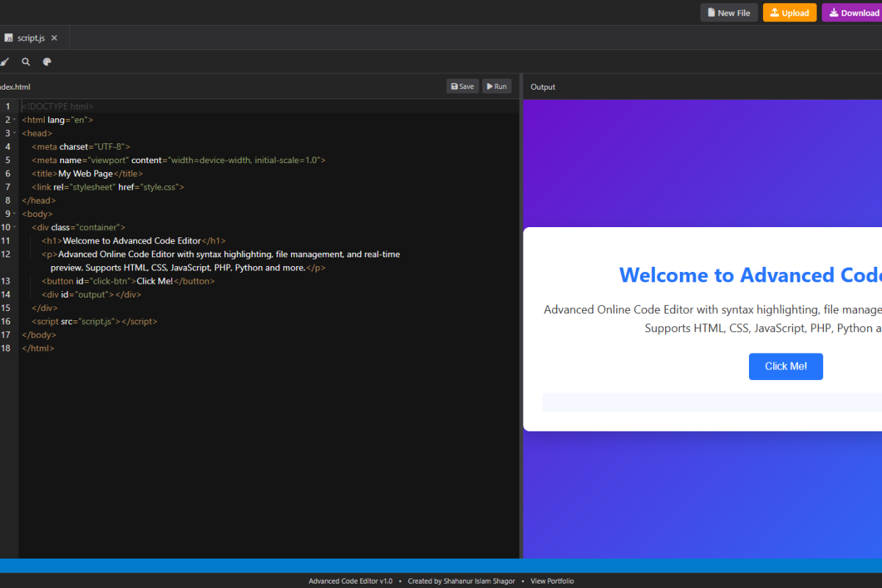
Task: Click the blue bar above the footer
Action: [441, 564]
